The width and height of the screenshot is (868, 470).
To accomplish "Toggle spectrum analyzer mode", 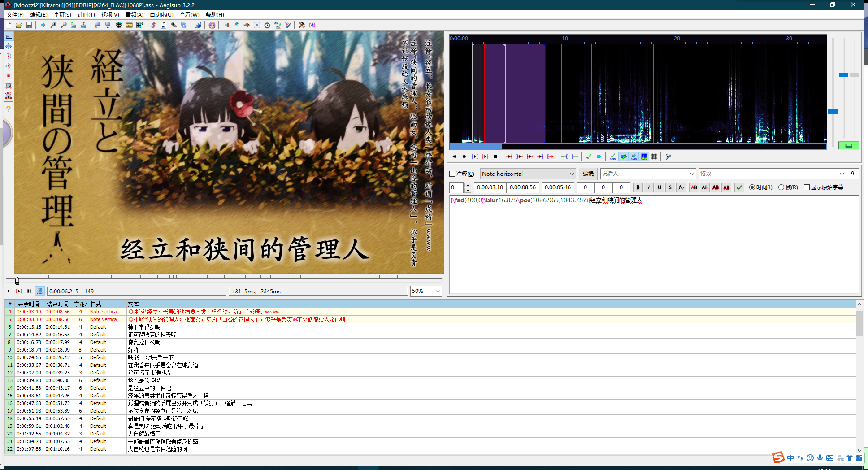I will [x=644, y=157].
